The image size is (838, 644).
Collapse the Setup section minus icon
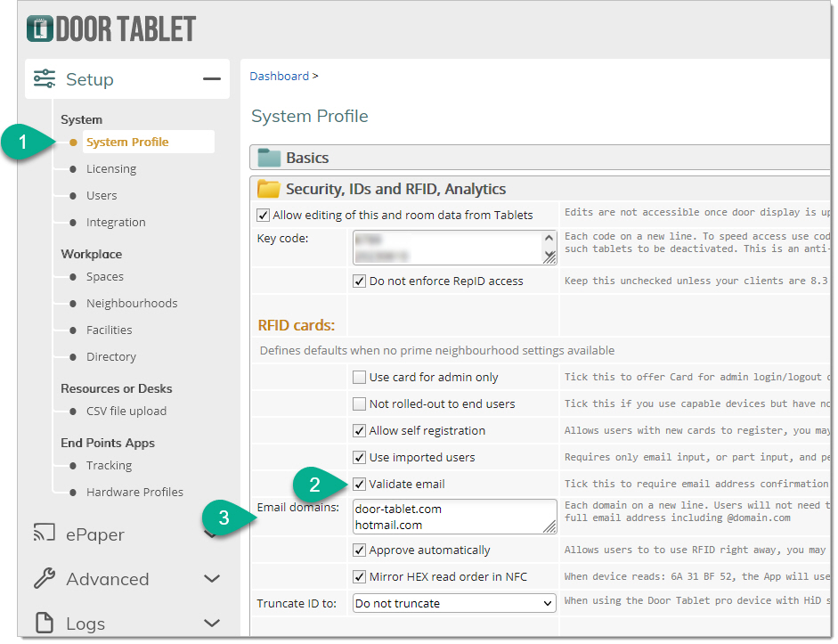pos(211,79)
